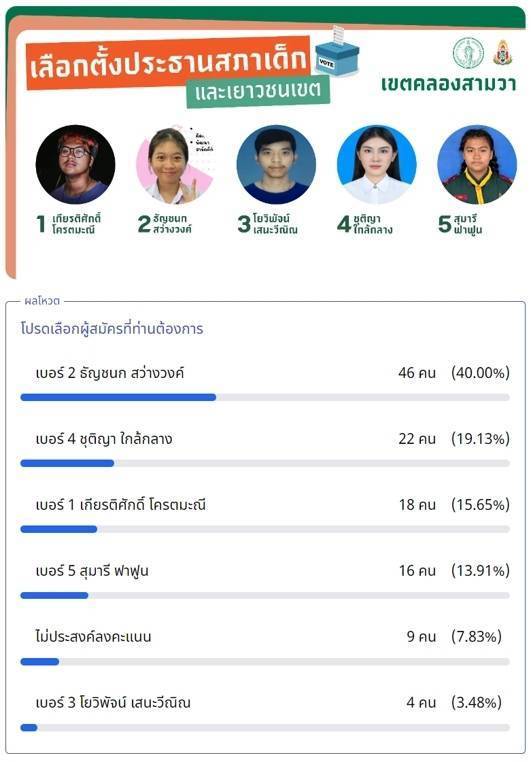Click the 19.13% progress bar for number 4
The height and width of the screenshot is (762, 531).
click(265, 464)
